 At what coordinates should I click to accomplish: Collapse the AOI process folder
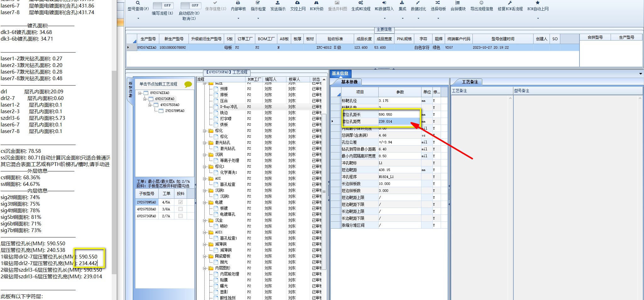point(205,179)
